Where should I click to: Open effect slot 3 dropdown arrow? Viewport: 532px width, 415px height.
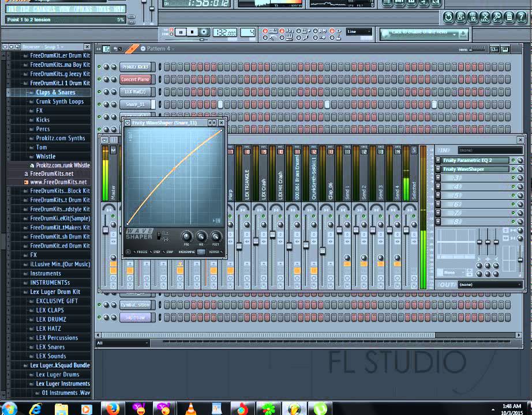point(438,178)
